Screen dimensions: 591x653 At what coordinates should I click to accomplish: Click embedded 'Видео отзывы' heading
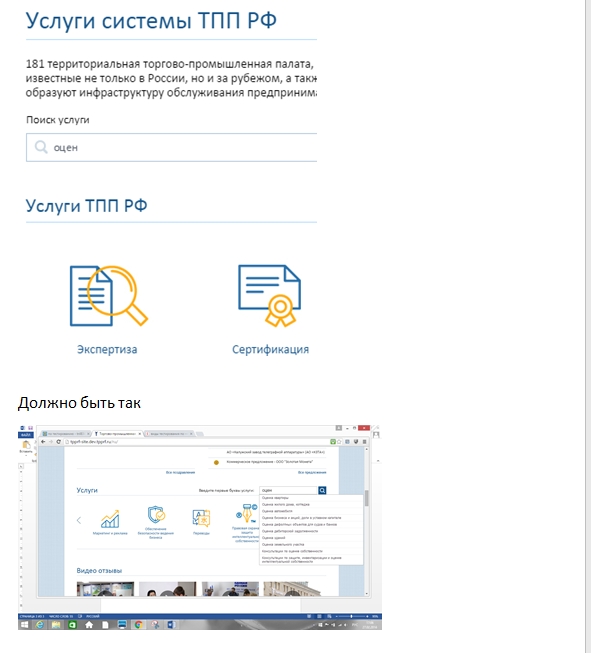(99, 571)
